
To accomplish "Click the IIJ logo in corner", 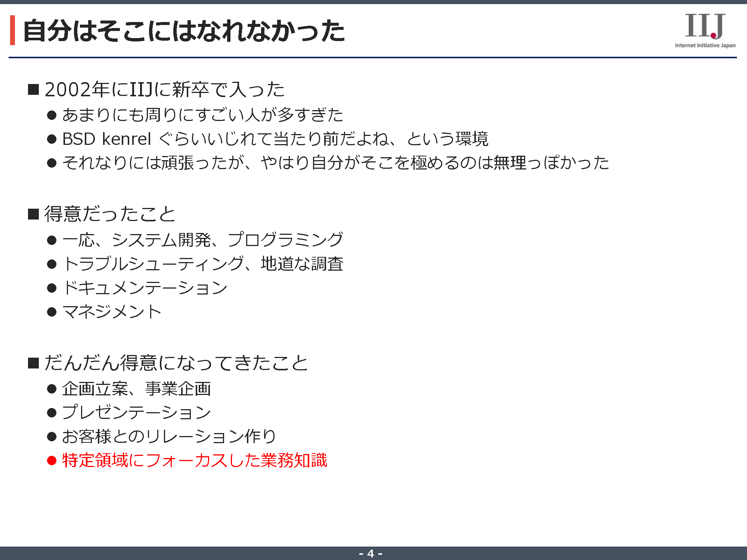I will [704, 26].
